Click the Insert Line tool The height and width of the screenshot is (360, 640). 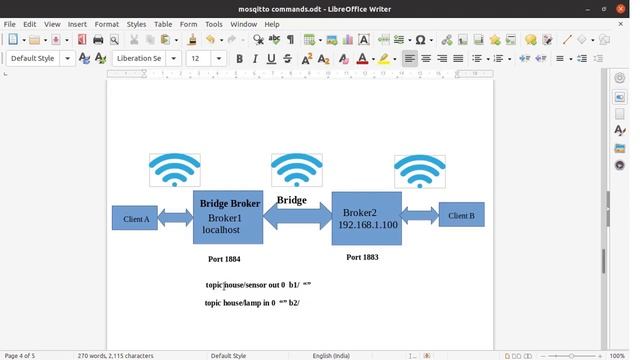(567, 40)
